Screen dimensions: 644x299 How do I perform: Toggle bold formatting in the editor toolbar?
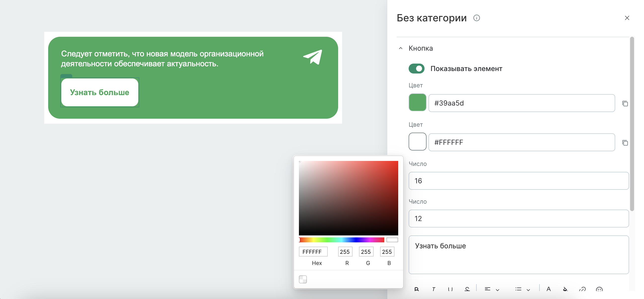click(x=417, y=289)
